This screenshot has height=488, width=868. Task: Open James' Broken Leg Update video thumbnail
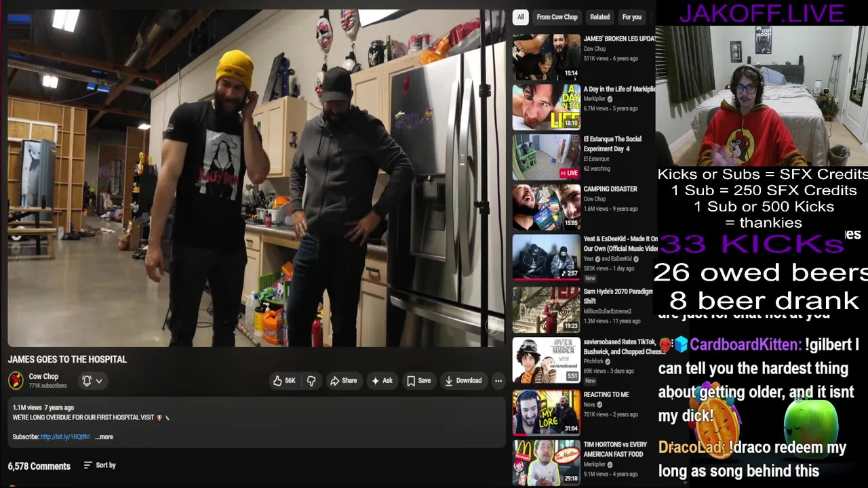point(546,57)
